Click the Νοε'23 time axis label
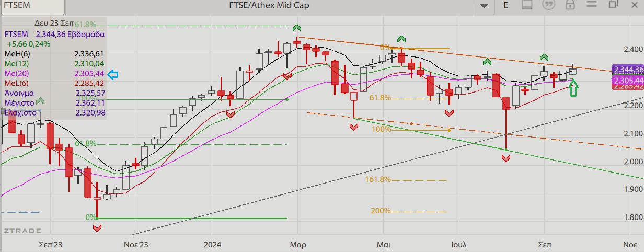 136,244
